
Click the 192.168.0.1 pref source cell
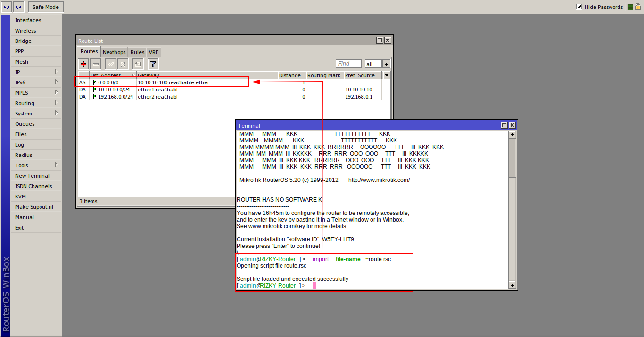[363, 97]
